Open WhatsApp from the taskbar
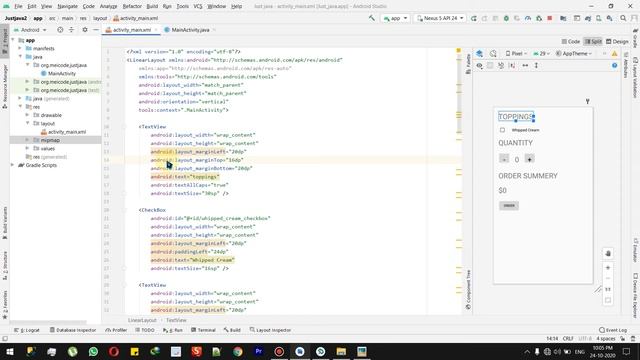Viewport: 640px width, 360px height. [x=93, y=351]
